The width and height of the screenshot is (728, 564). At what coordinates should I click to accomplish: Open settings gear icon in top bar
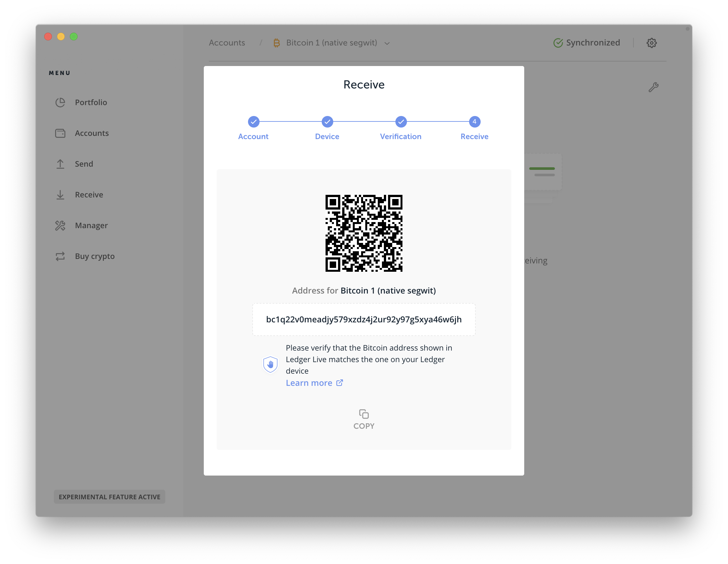pyautogui.click(x=652, y=43)
